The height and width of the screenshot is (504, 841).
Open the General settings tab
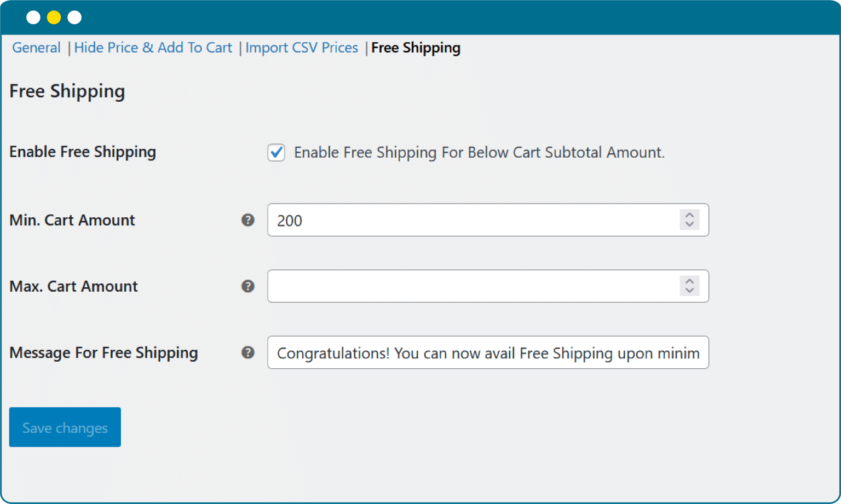click(x=36, y=48)
